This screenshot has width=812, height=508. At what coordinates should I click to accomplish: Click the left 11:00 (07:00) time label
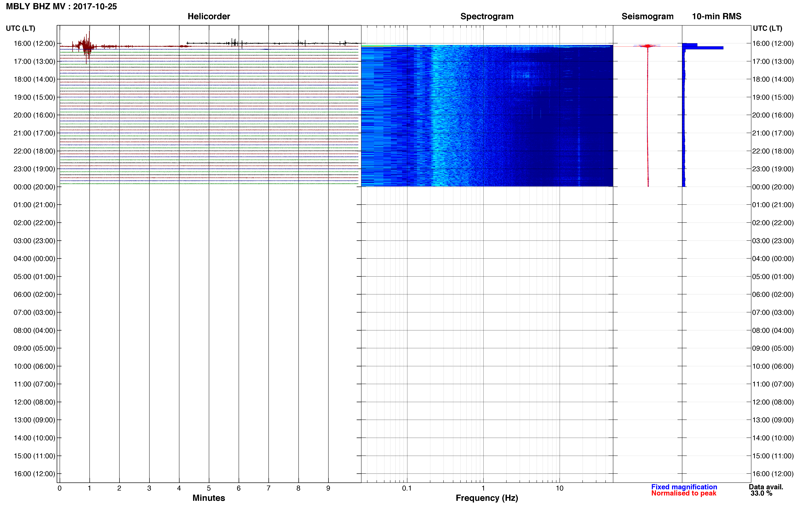pos(34,384)
